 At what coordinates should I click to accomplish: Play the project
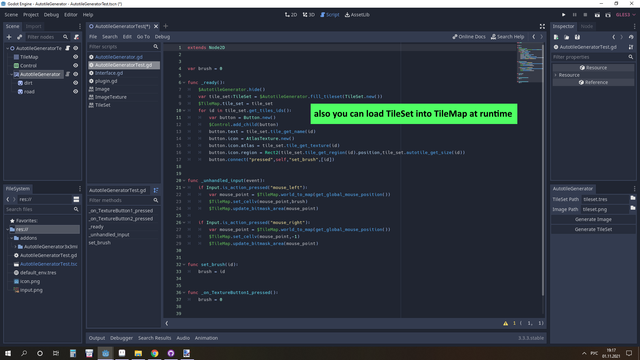(564, 15)
